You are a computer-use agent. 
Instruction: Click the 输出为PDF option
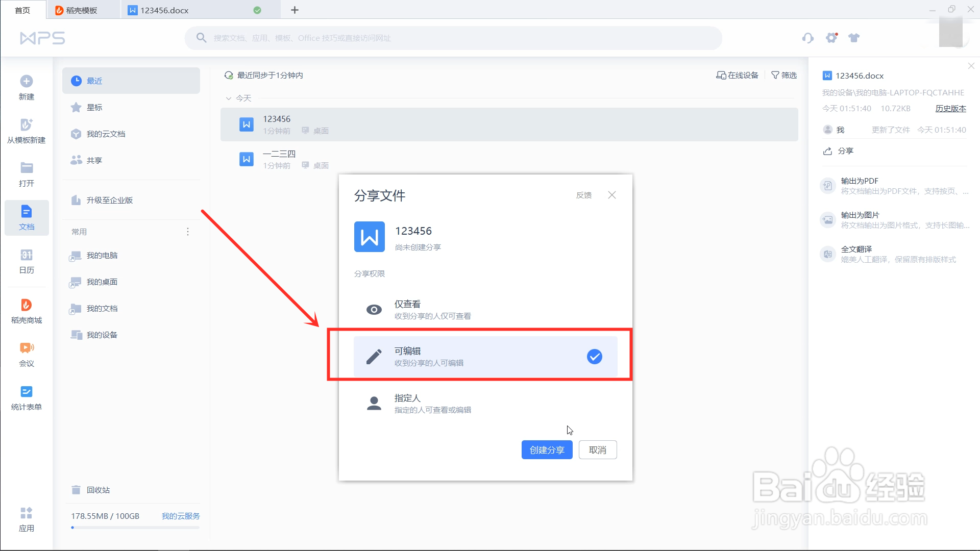click(x=894, y=186)
